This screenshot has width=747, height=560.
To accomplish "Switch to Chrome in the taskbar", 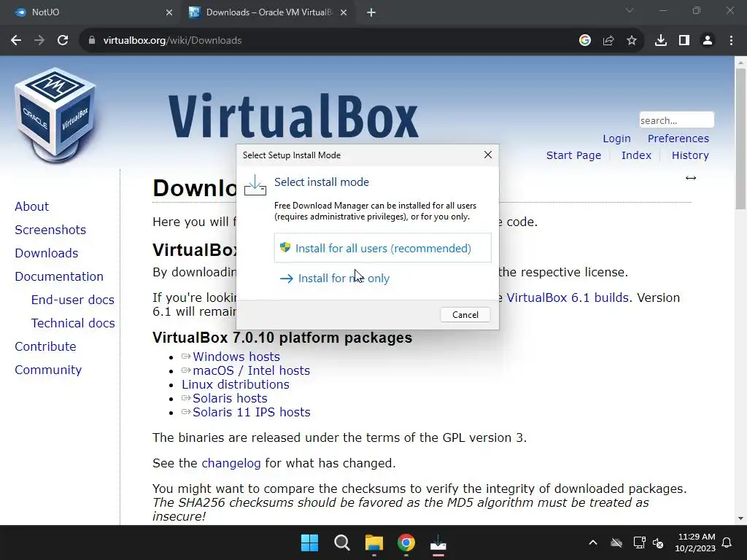I will (x=406, y=542).
